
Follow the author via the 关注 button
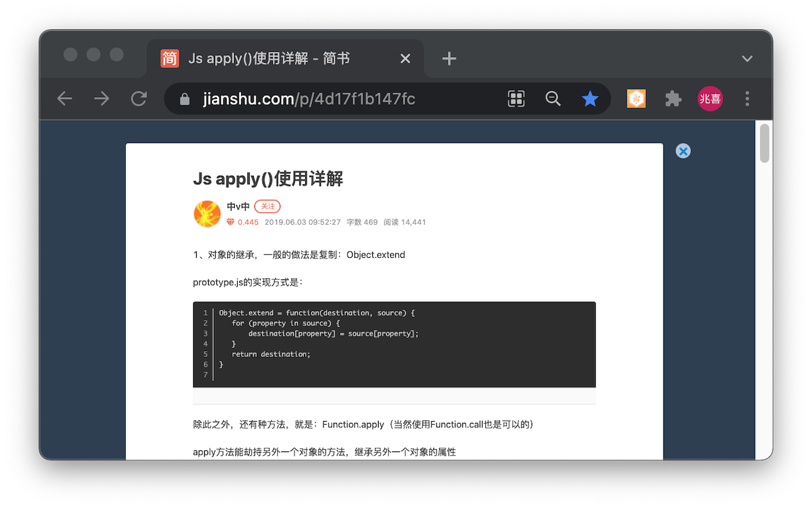coord(267,206)
